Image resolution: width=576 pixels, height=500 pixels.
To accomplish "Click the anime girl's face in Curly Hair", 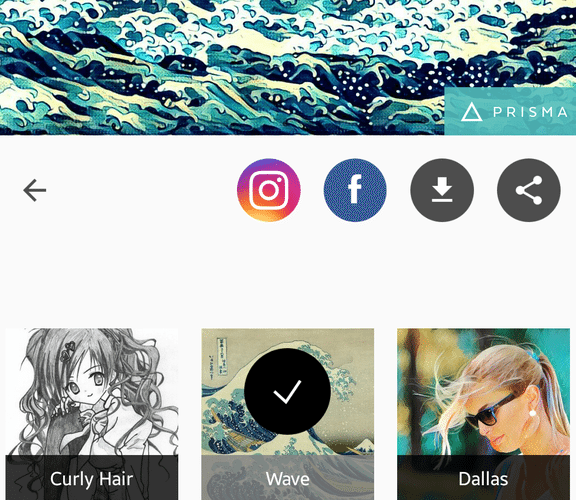I will click(x=86, y=384).
